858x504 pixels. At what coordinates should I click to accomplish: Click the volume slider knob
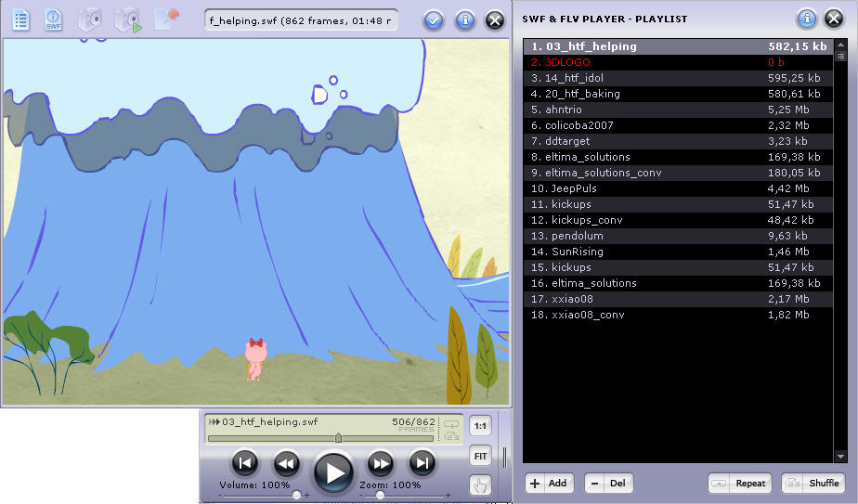pos(296,496)
